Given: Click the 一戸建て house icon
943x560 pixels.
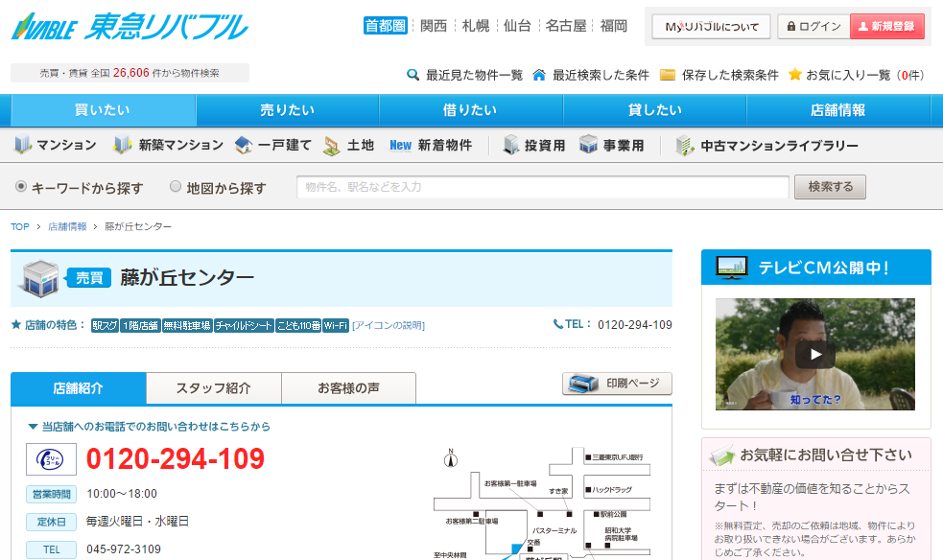Looking at the screenshot, I should 244,145.
